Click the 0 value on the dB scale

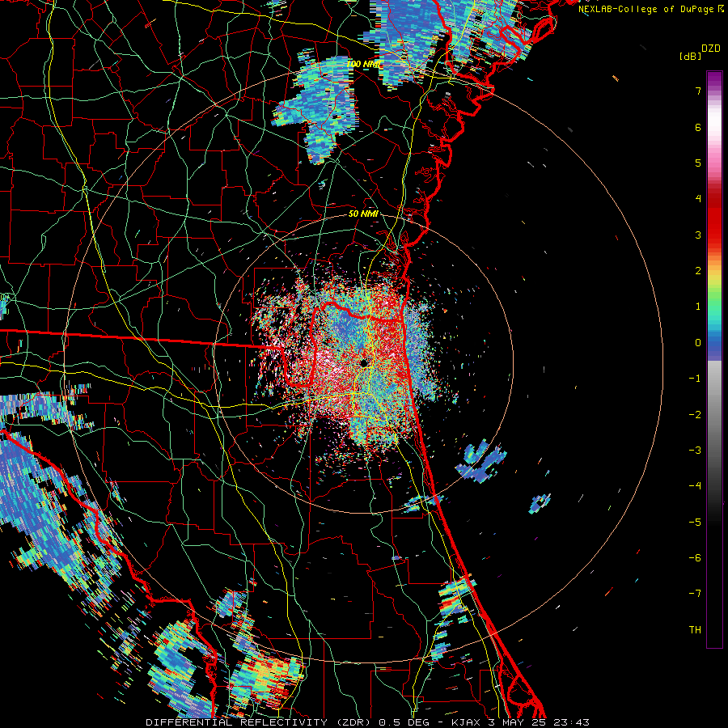698,343
